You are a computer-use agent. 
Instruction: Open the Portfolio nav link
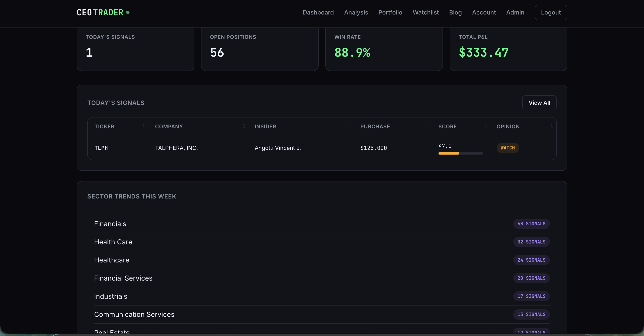point(390,12)
